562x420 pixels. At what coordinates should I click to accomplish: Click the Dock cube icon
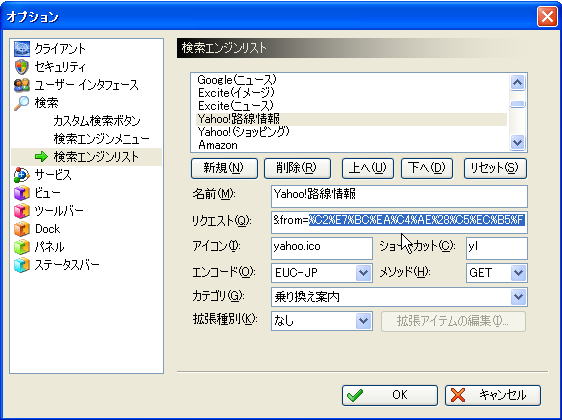coord(22,229)
